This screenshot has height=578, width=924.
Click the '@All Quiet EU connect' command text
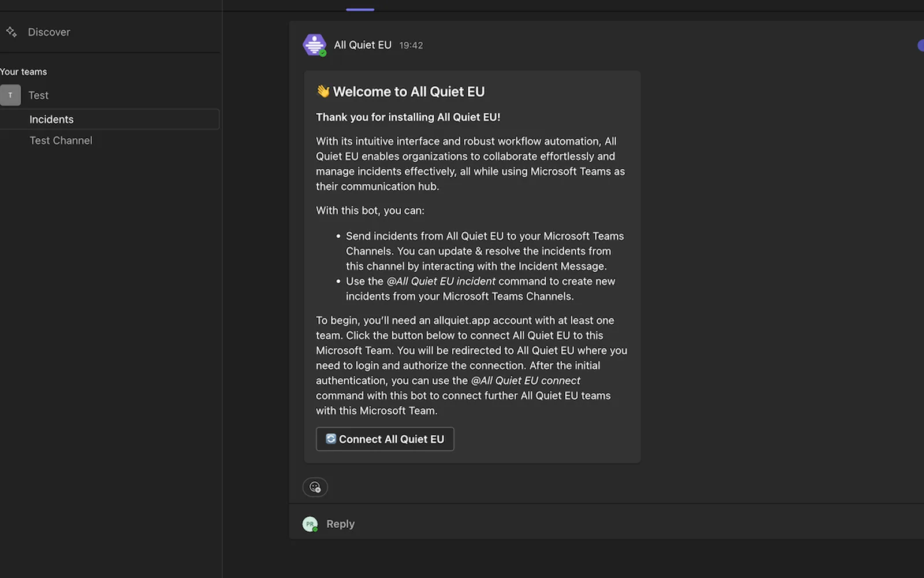pyautogui.click(x=526, y=381)
